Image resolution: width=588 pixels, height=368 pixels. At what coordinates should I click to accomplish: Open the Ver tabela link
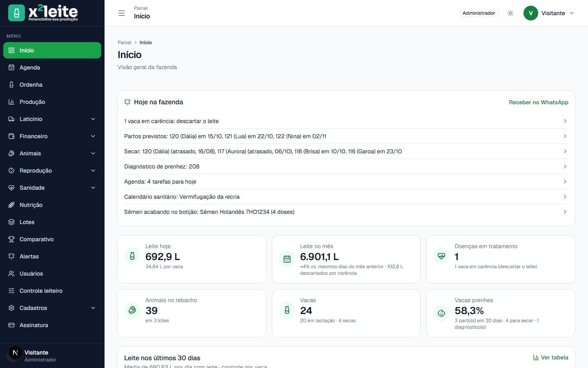(x=550, y=357)
